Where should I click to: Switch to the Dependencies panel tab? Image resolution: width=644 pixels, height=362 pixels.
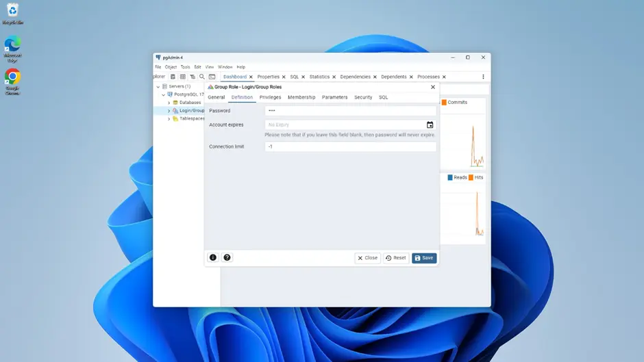[356, 77]
